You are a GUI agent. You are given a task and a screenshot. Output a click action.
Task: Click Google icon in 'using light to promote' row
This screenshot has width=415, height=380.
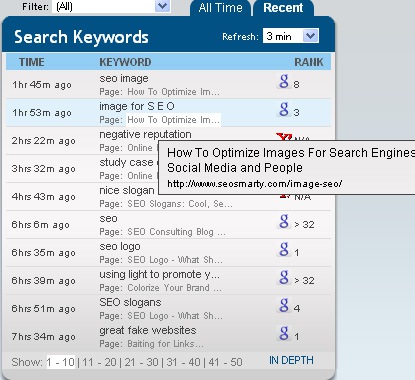click(284, 277)
